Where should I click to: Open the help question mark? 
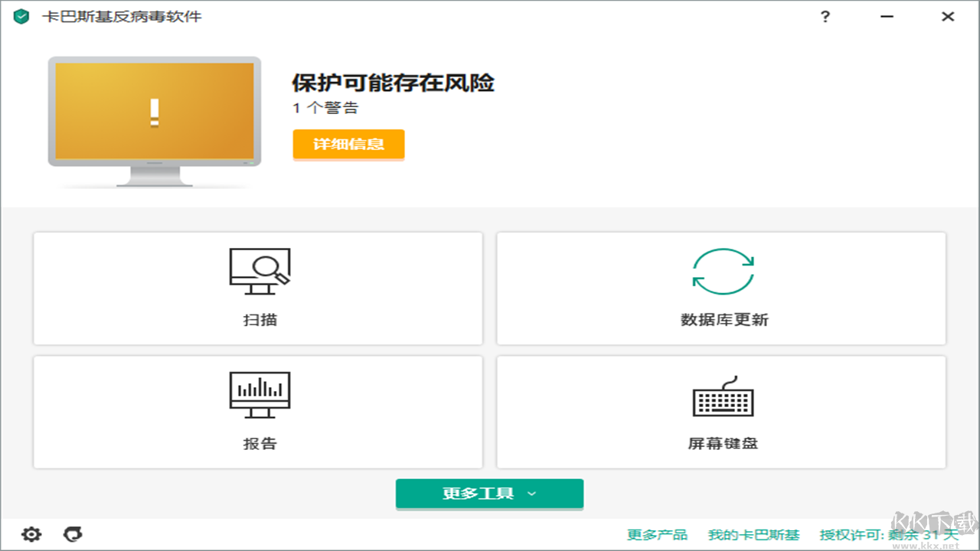825,16
